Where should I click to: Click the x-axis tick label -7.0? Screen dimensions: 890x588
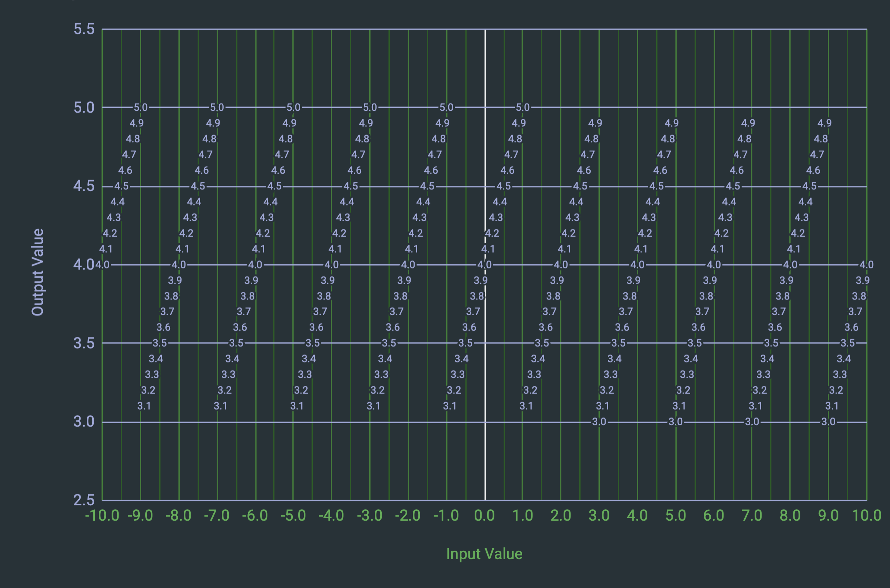pos(217,516)
